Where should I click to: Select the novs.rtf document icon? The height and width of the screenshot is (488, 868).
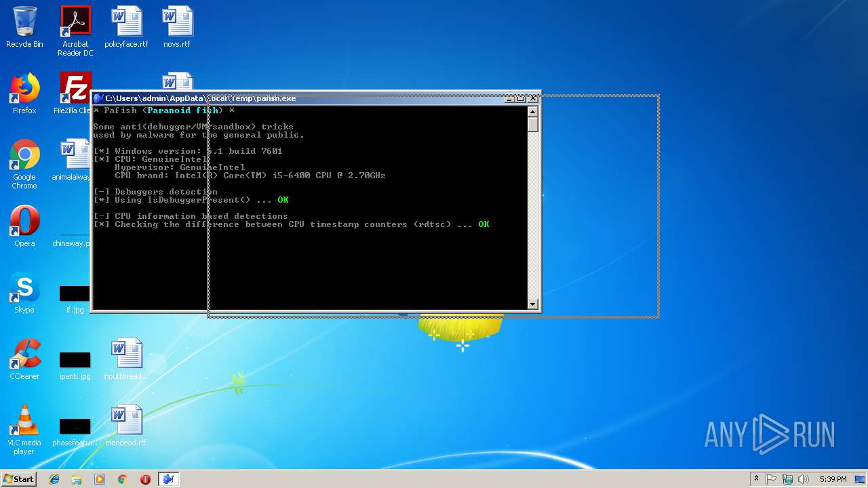176,27
